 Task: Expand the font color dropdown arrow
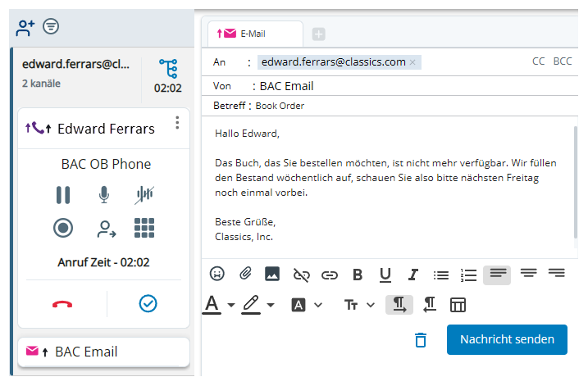tap(231, 305)
